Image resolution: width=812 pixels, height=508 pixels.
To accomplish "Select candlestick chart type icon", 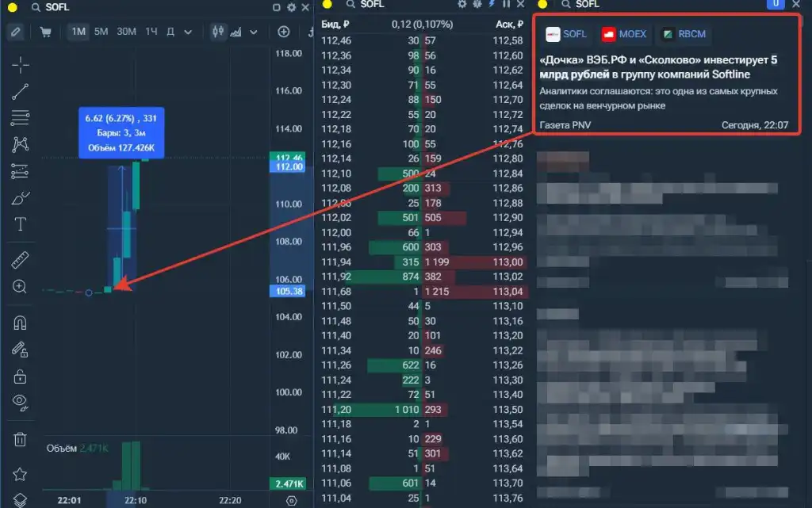I will [x=218, y=32].
